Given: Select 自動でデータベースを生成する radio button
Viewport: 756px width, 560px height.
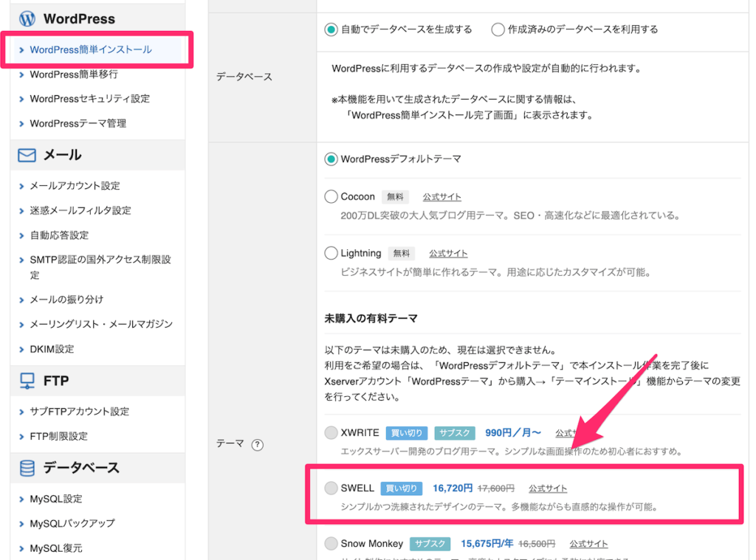Looking at the screenshot, I should coord(331,30).
